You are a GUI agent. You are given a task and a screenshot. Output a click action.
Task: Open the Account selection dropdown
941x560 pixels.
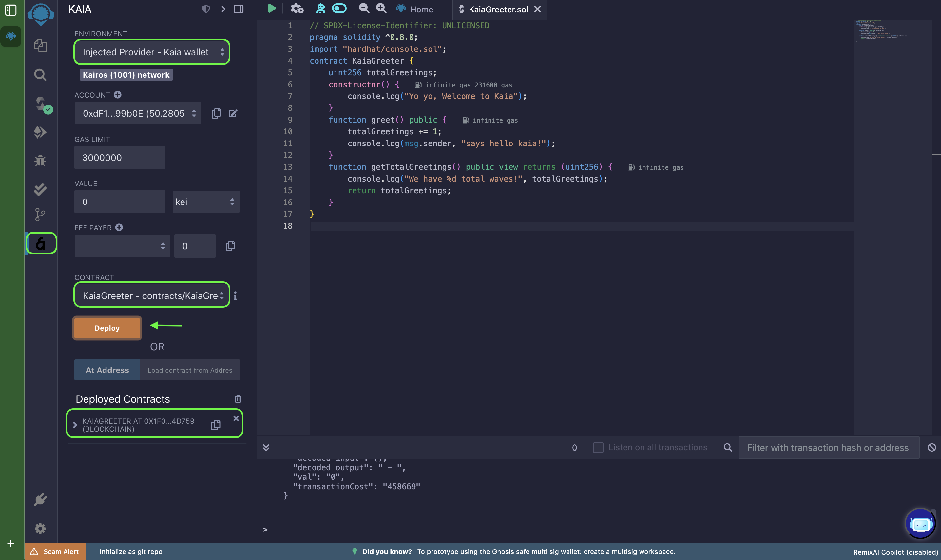coord(138,113)
